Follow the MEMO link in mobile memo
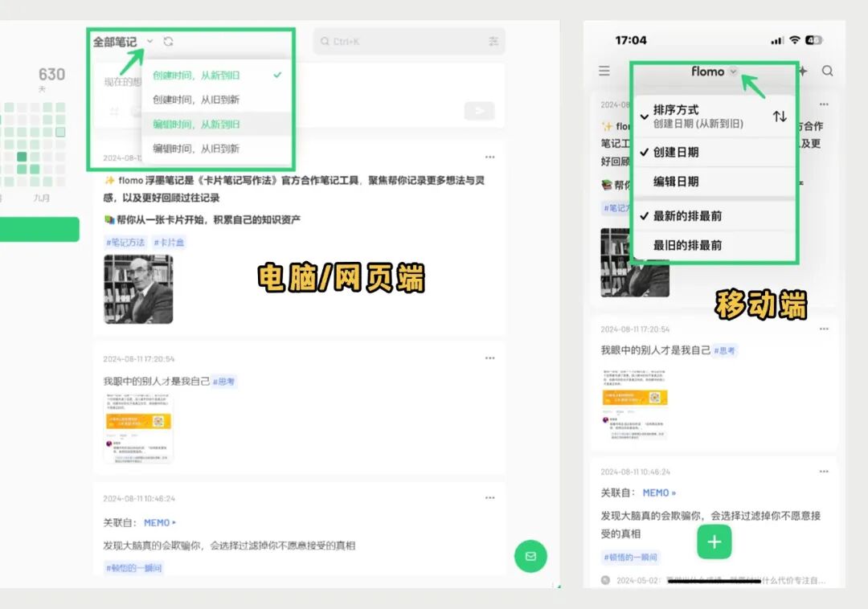 659,493
